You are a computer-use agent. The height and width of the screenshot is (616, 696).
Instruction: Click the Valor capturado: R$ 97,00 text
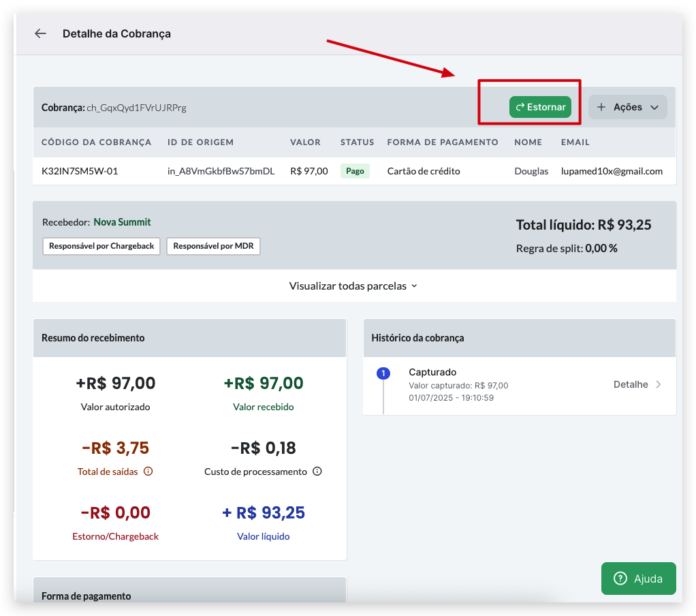coord(458,386)
